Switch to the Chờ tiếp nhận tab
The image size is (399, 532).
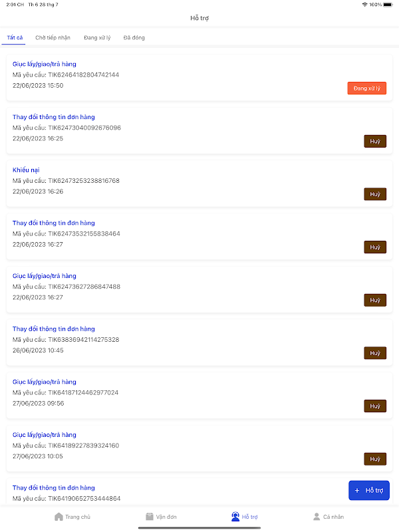coord(53,38)
